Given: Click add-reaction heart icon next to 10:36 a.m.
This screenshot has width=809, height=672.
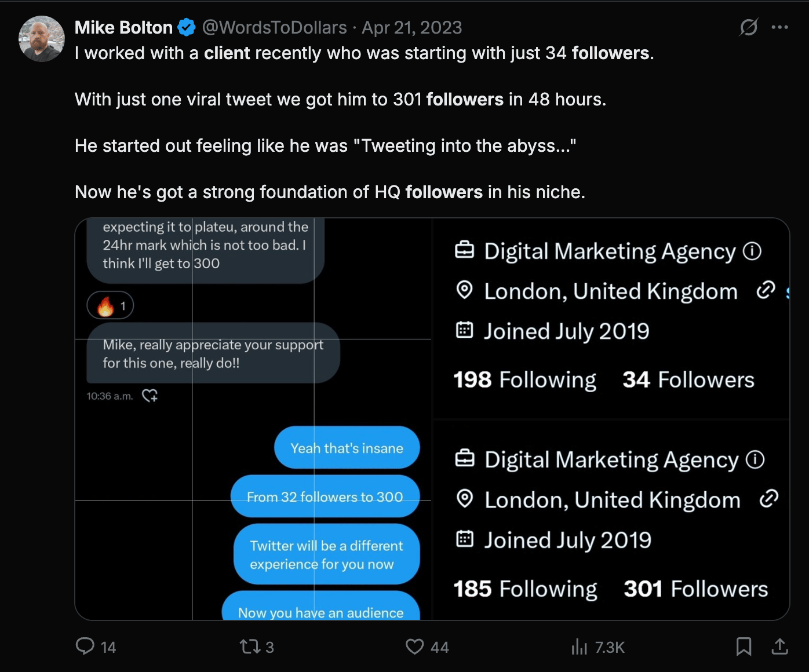Looking at the screenshot, I should 150,396.
